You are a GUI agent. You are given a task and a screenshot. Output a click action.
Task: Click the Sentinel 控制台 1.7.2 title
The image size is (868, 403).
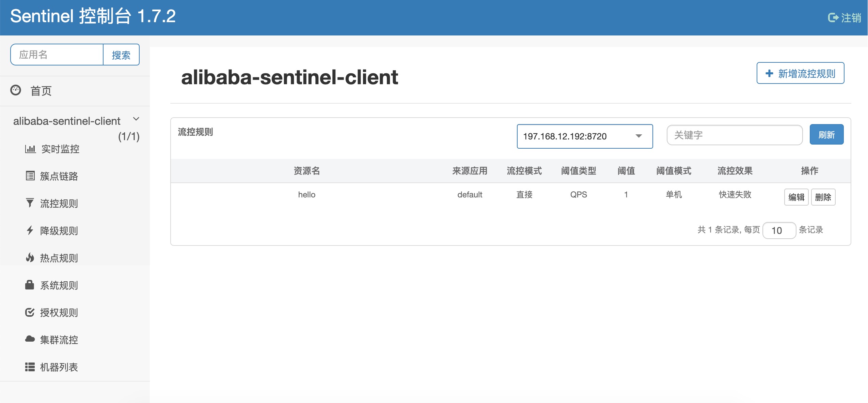pyautogui.click(x=93, y=16)
